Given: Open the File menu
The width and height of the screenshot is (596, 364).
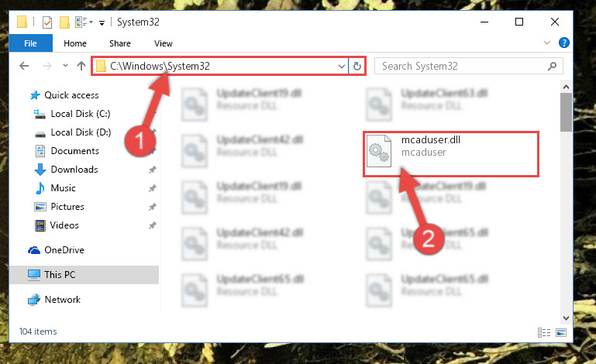Looking at the screenshot, I should (31, 43).
